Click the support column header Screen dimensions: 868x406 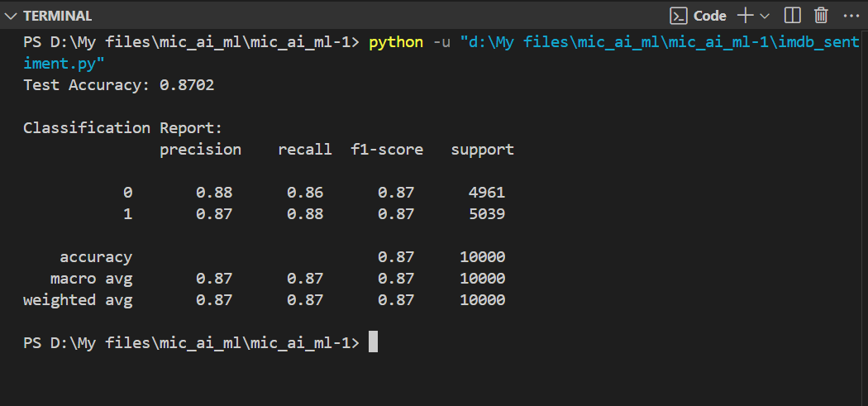pos(482,150)
